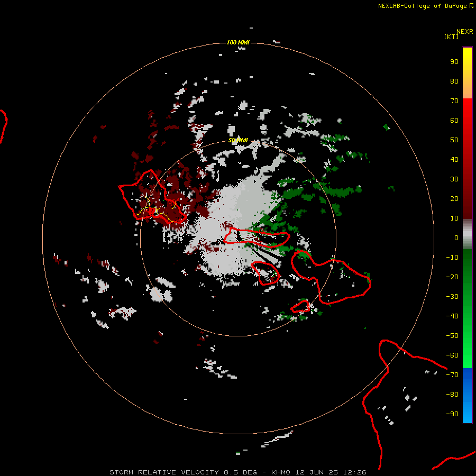The image size is (476, 476).
Task: Click the 100 NMI range ring label
Action: pyautogui.click(x=238, y=42)
